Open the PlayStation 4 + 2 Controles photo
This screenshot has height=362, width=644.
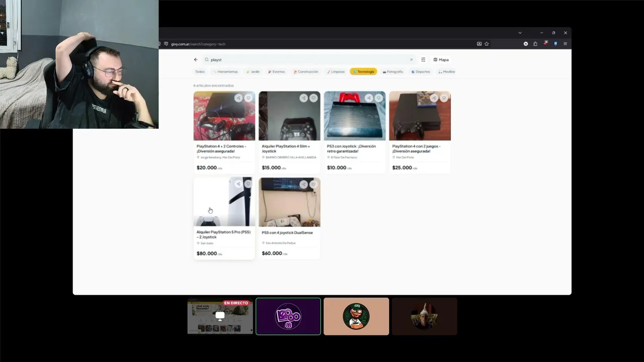[224, 116]
